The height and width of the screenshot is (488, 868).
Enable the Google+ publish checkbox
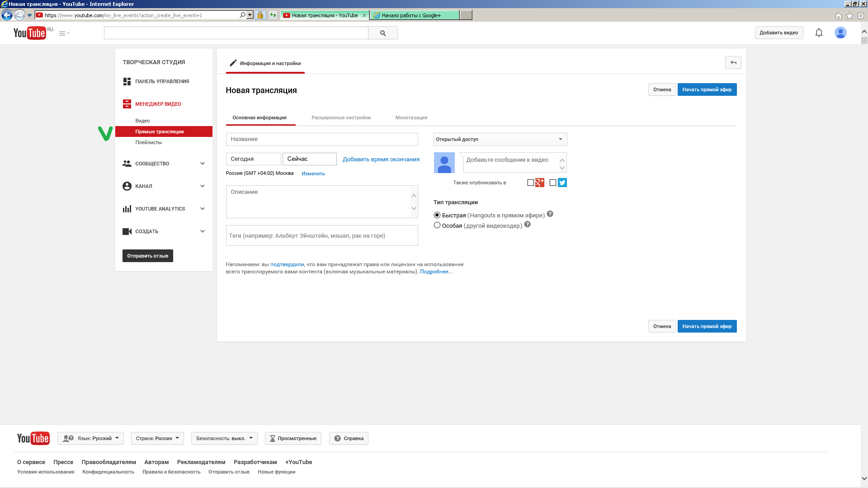(x=530, y=183)
